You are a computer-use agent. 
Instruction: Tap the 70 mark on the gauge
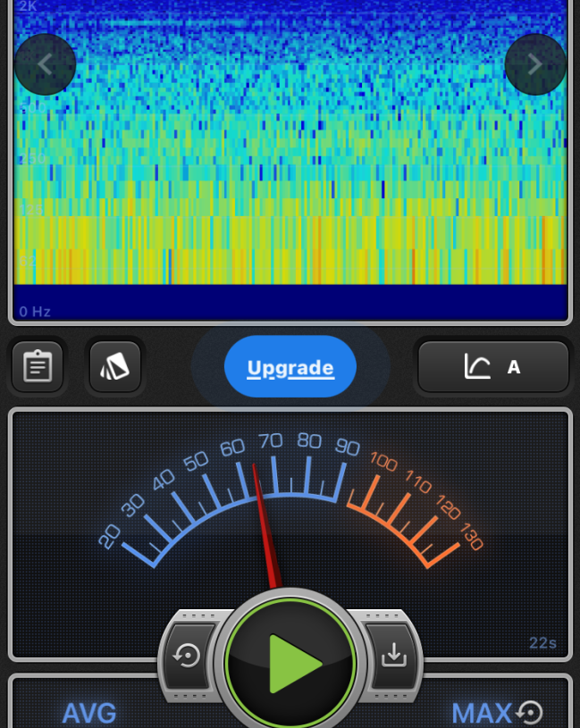[x=271, y=440]
